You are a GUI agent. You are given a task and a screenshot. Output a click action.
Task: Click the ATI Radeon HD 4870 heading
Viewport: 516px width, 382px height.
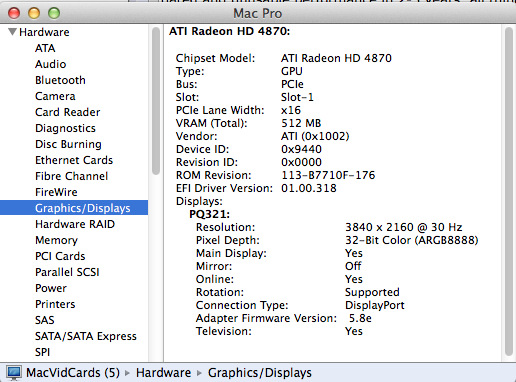pyautogui.click(x=230, y=31)
